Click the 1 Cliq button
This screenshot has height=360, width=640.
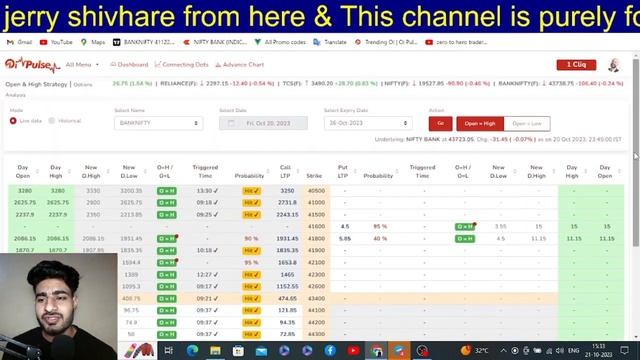pyautogui.click(x=576, y=64)
